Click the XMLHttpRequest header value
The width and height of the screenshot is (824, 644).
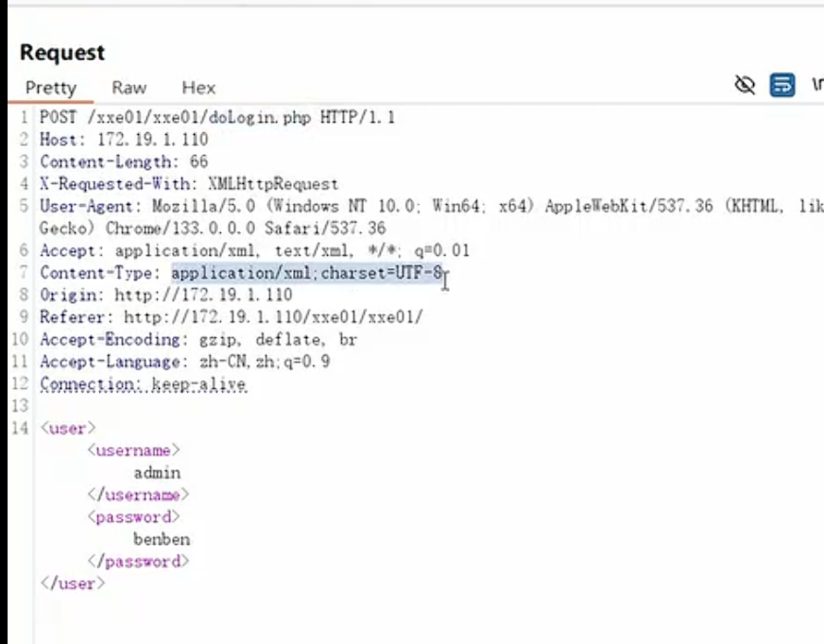tap(272, 184)
